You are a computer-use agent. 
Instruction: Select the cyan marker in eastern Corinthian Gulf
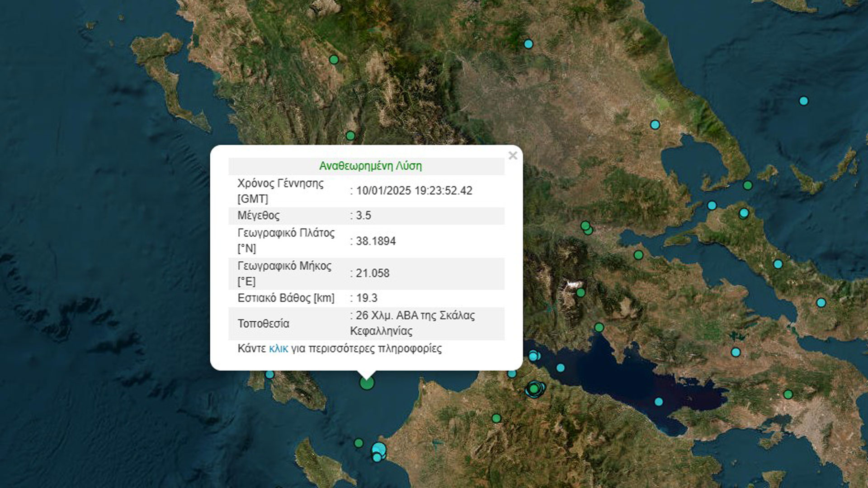[659, 402]
